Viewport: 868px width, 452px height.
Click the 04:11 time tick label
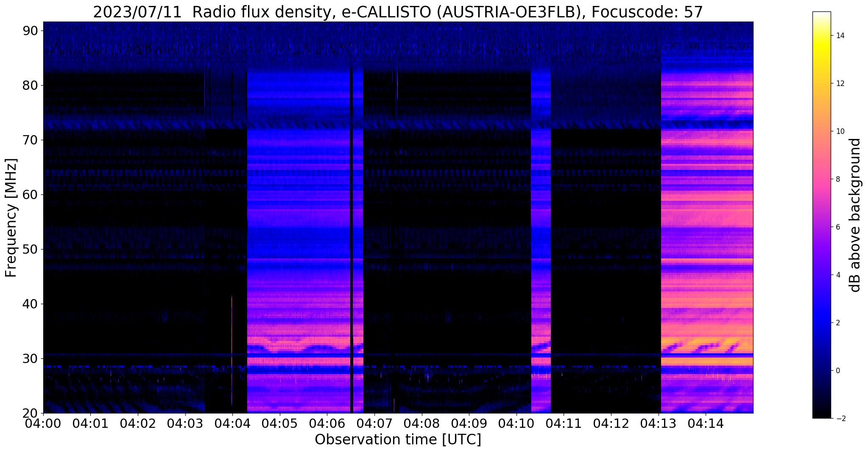coord(564,423)
